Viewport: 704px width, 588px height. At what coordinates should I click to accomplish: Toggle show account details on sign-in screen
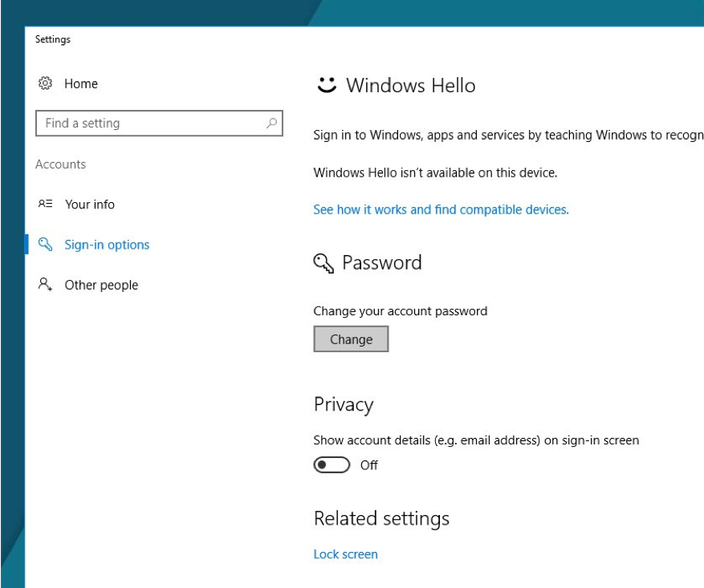pos(332,465)
